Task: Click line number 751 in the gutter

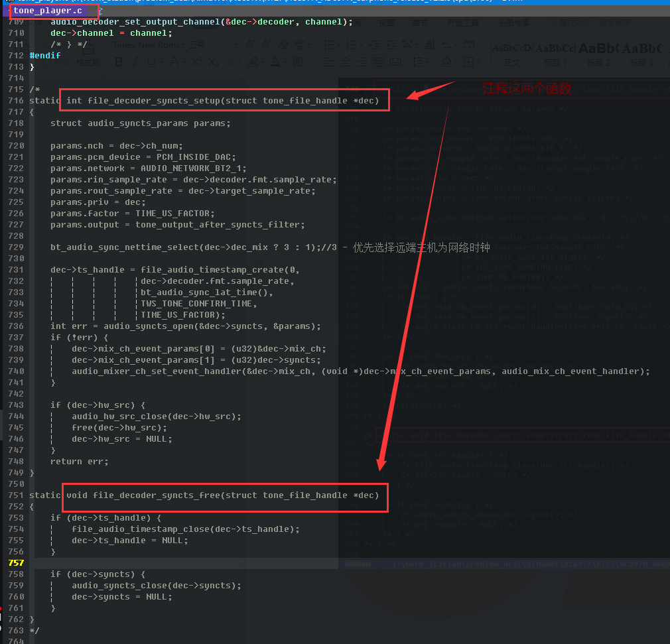Action: (16, 495)
